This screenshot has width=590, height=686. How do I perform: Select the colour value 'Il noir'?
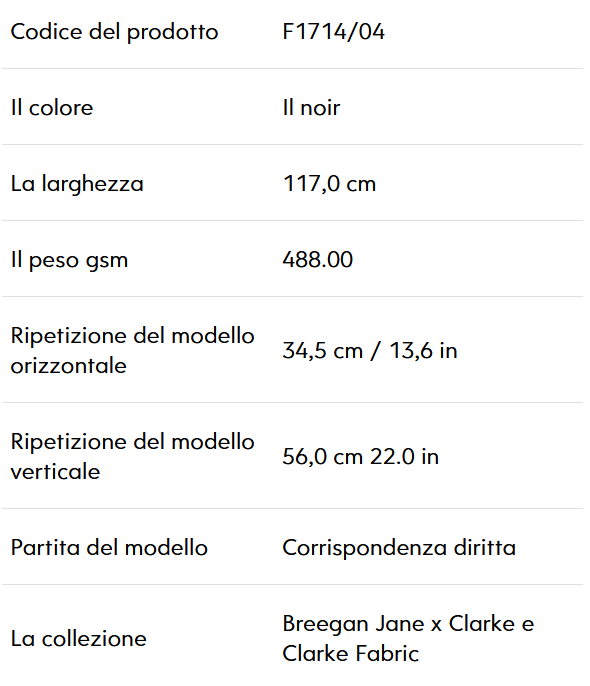[x=311, y=108]
